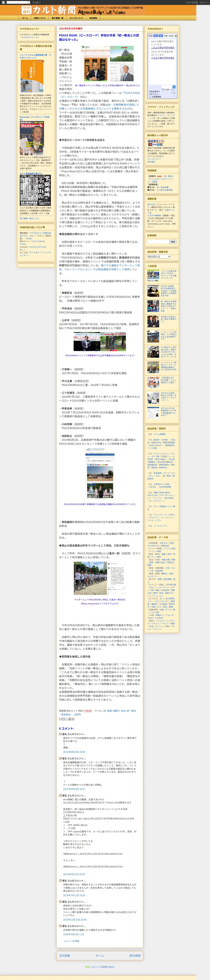Click the 検索 search button
The height and width of the screenshot is (980, 210).
(173, 242)
